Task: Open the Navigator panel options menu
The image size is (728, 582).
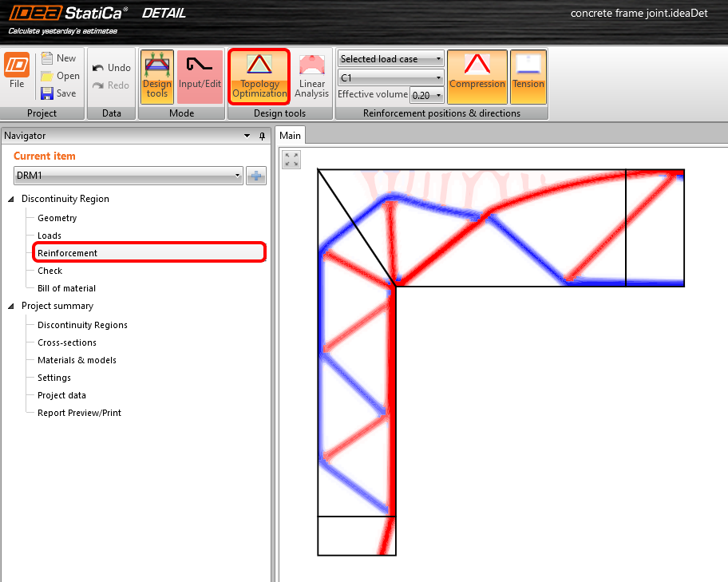Action: pyautogui.click(x=247, y=136)
